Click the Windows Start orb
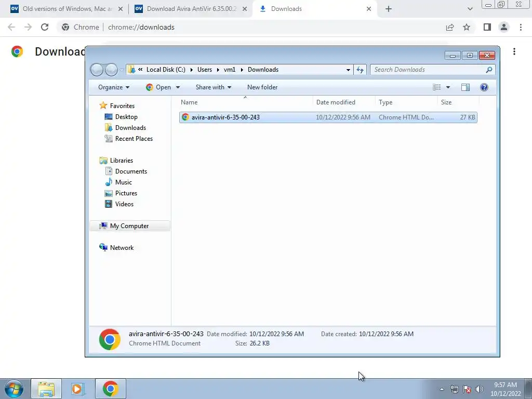Viewport: 532px width, 399px height. (x=14, y=389)
